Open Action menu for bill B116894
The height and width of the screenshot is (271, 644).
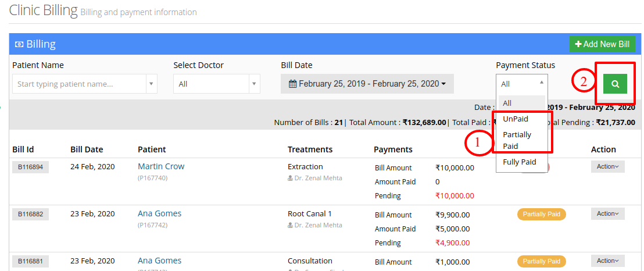pos(608,166)
